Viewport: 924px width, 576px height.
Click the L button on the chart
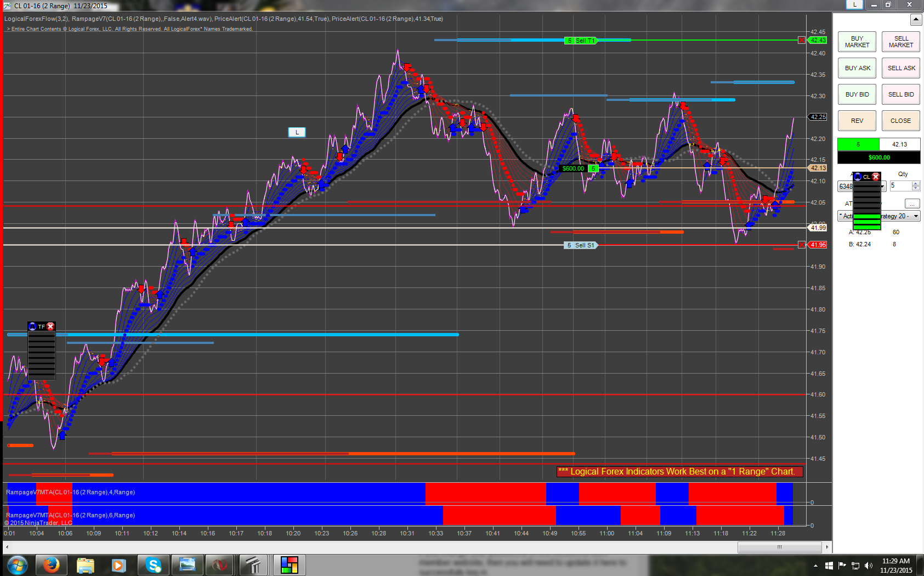297,132
